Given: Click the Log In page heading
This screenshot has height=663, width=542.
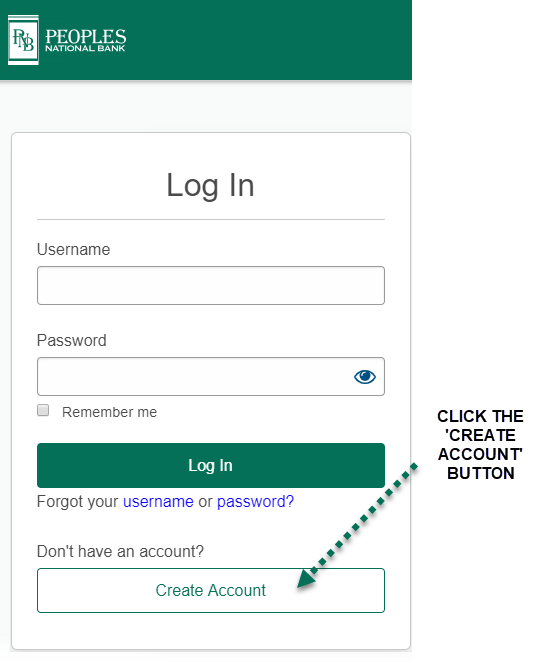Looking at the screenshot, I should (211, 185).
